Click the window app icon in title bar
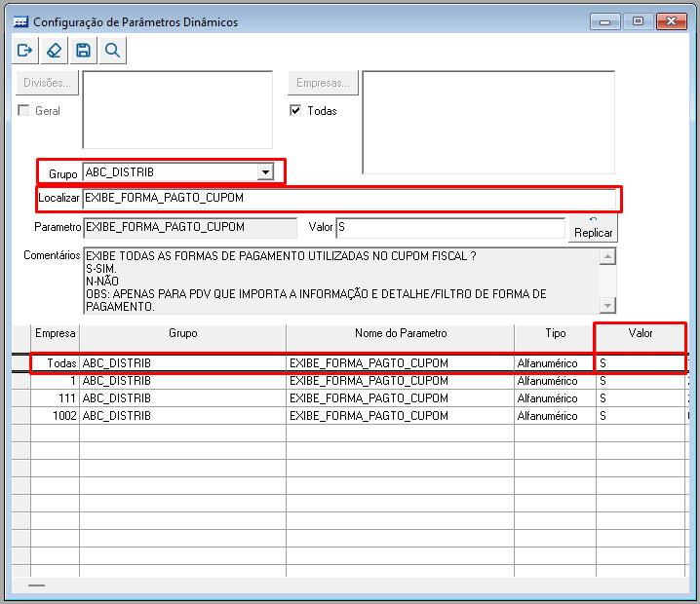This screenshot has width=700, height=604. pos(20,21)
